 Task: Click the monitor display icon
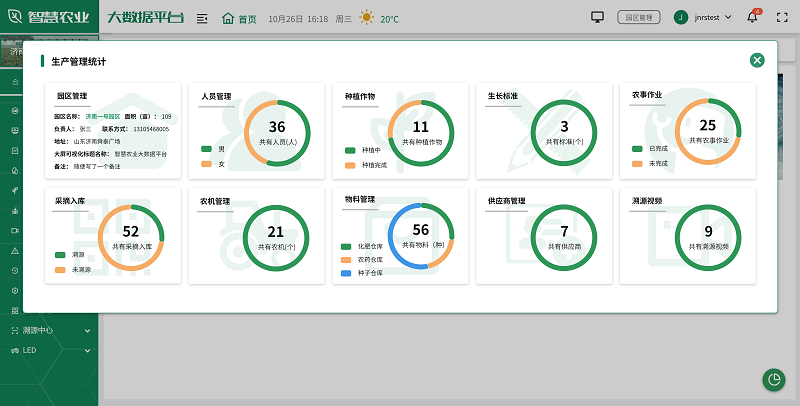coord(598,17)
